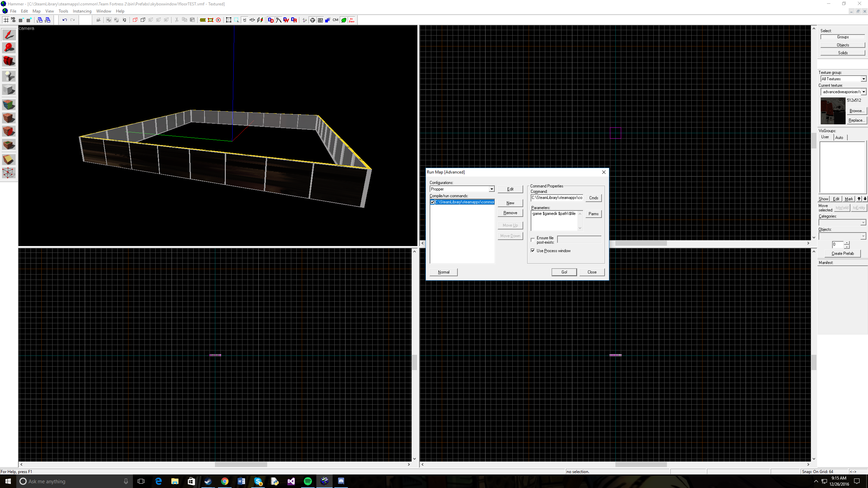Expand the Categories dropdown

click(842, 223)
